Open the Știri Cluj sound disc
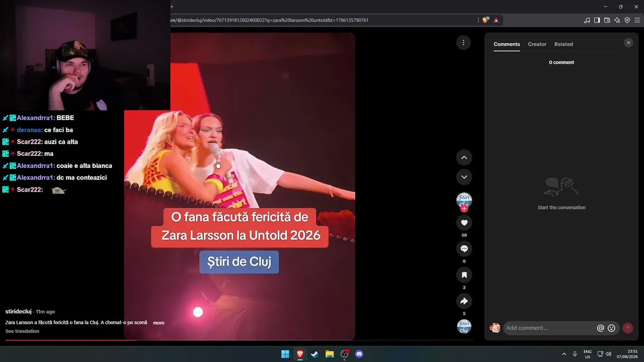The image size is (644, 362). [464, 326]
